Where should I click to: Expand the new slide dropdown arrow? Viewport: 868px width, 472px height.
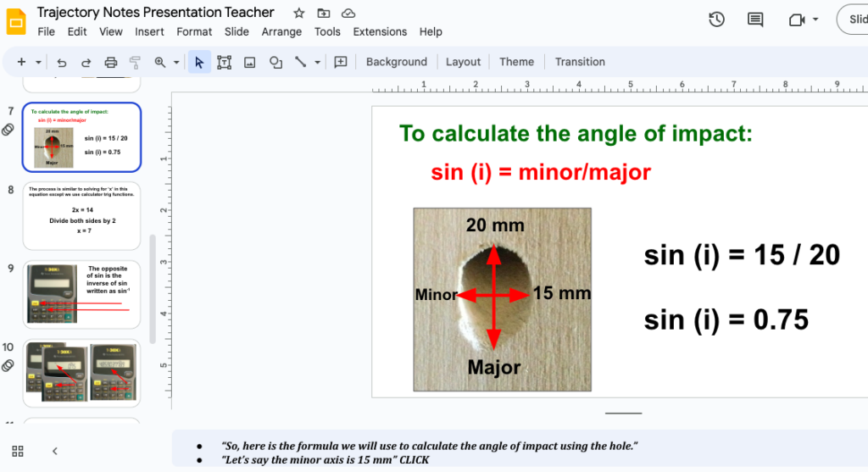point(36,62)
